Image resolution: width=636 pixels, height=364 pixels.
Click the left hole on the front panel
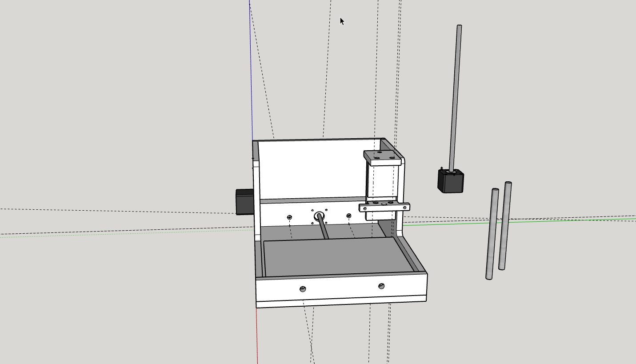click(x=303, y=288)
